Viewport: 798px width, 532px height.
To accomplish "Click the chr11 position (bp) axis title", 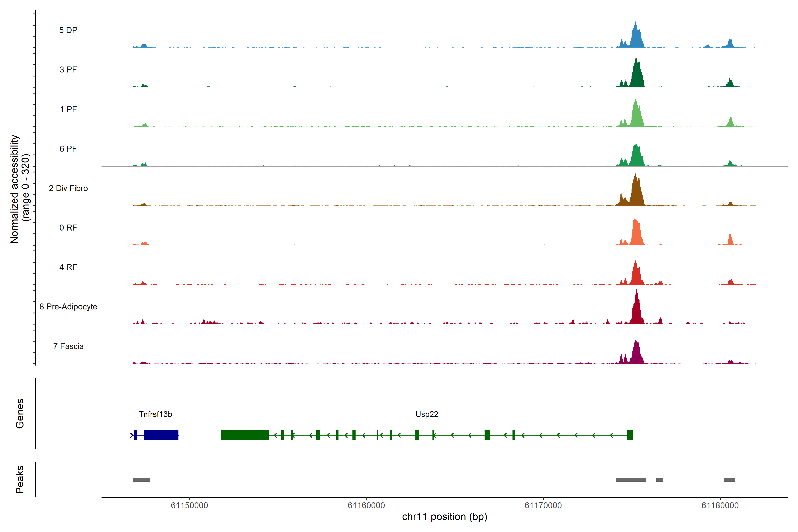I will [444, 517].
